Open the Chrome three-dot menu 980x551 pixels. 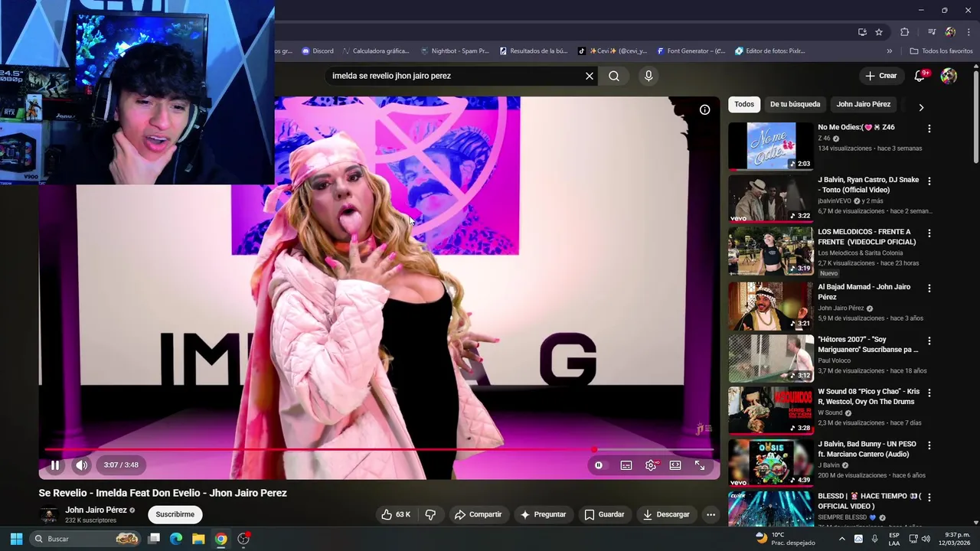[x=969, y=32]
